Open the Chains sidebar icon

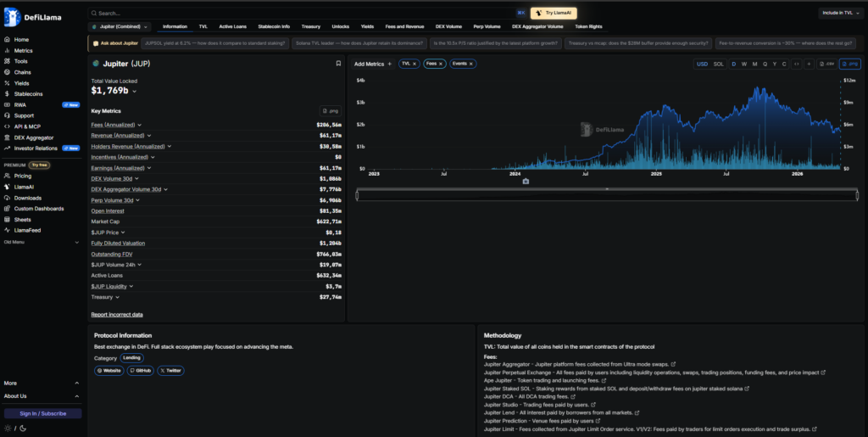coord(7,72)
